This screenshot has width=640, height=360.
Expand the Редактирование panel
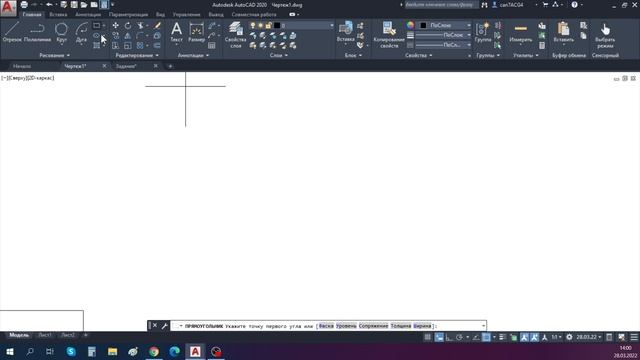137,55
